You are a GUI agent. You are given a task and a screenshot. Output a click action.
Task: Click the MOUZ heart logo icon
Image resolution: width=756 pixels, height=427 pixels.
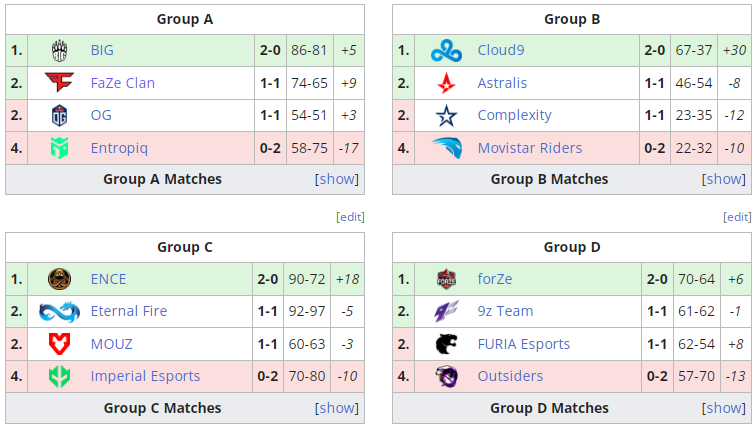point(60,344)
